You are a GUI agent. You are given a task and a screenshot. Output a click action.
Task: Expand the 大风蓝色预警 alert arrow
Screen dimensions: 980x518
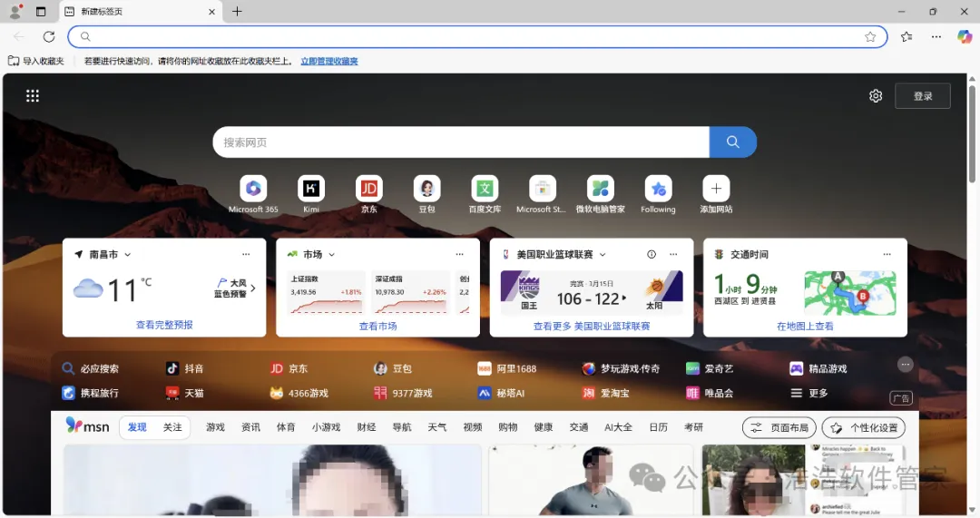[253, 288]
